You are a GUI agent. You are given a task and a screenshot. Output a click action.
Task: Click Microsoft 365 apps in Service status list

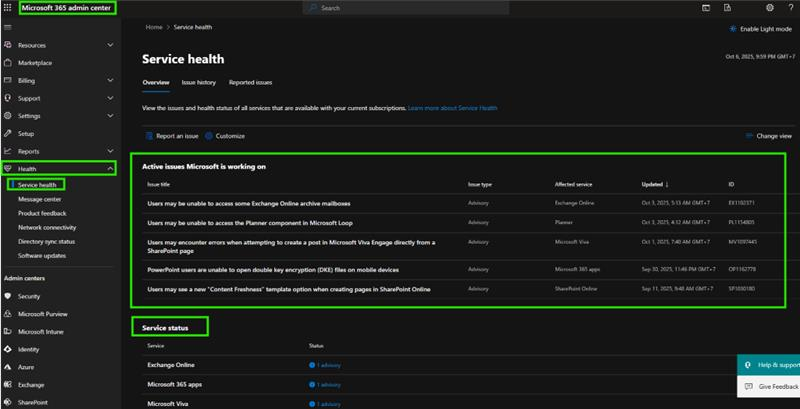174,385
